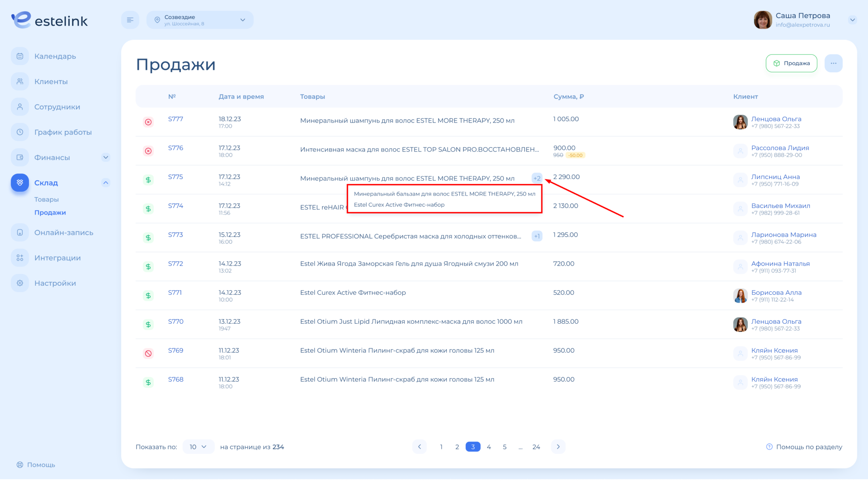Viewport: 868px width, 481px height.
Task: Click the estelink logo
Action: point(49,20)
